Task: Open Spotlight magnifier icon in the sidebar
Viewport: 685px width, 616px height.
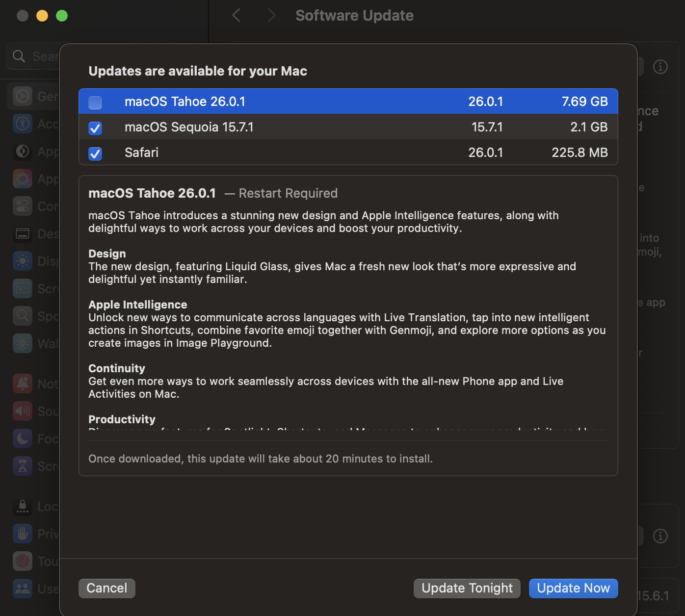Action: tap(23, 316)
